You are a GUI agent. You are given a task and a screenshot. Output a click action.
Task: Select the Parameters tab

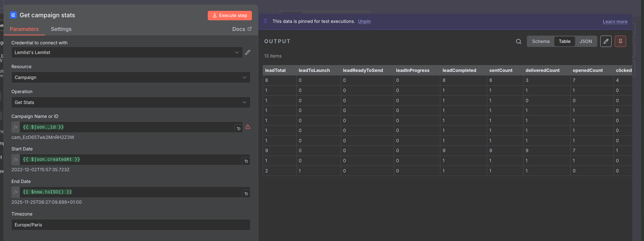(x=24, y=29)
